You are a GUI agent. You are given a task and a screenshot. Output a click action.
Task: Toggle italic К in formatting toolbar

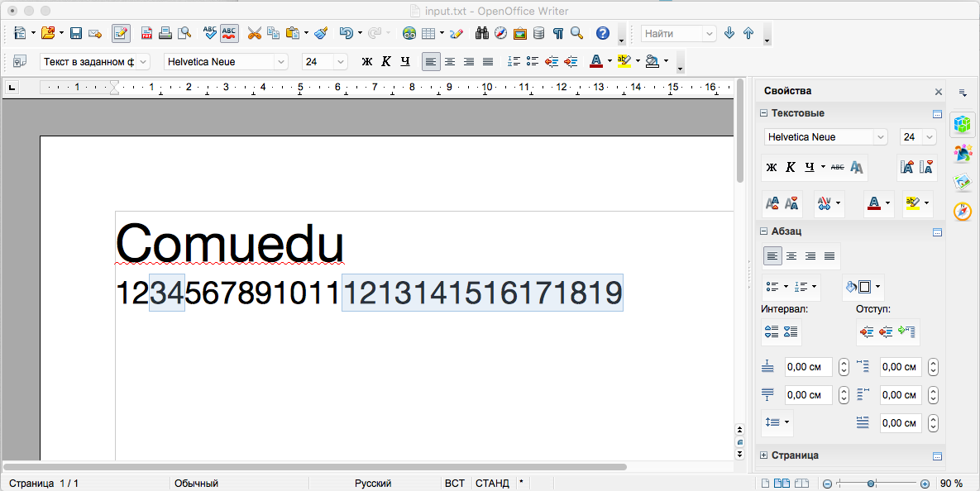pos(386,61)
